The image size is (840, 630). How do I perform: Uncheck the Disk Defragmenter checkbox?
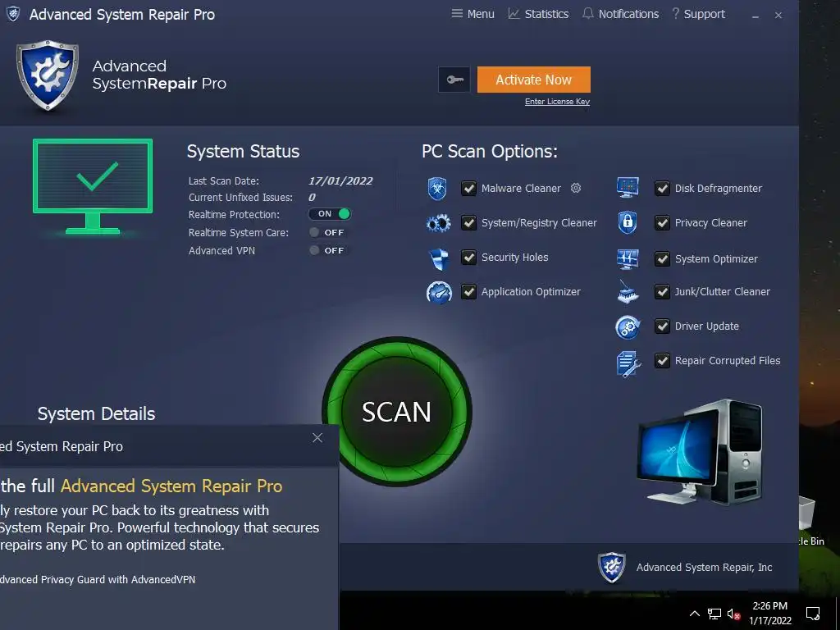663,189
